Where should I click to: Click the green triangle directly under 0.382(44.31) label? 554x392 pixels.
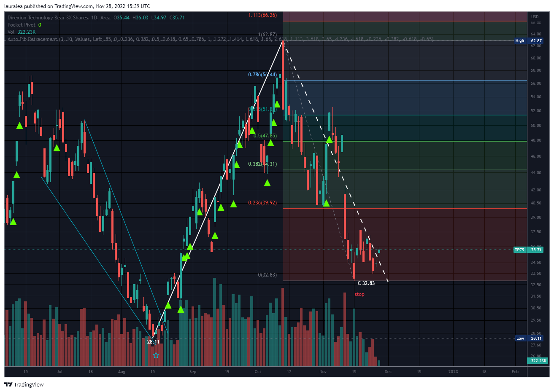267,183
